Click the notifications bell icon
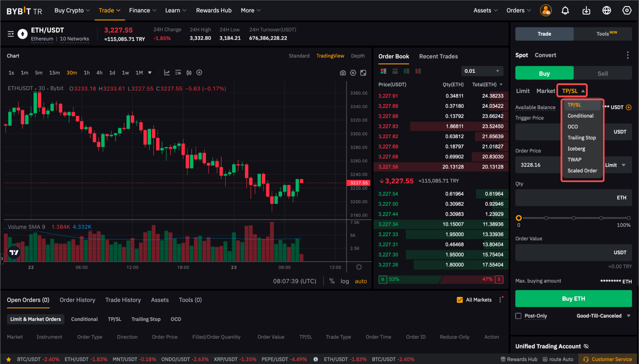The height and width of the screenshot is (364, 639). click(x=565, y=10)
